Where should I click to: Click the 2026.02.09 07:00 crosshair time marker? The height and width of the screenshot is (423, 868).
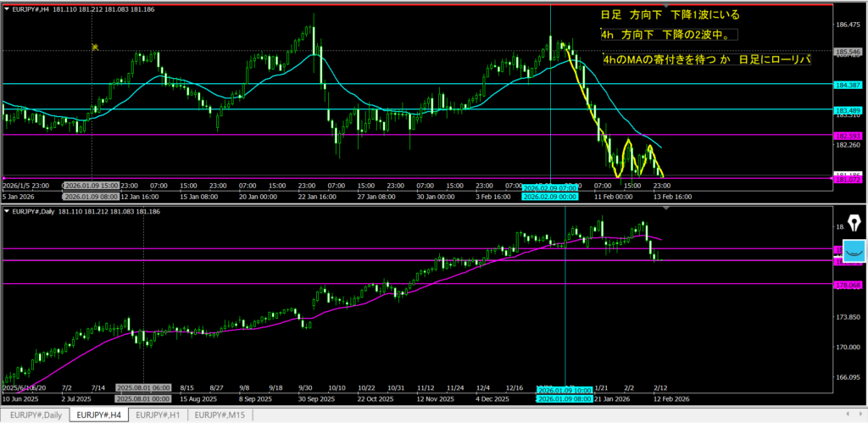click(550, 186)
